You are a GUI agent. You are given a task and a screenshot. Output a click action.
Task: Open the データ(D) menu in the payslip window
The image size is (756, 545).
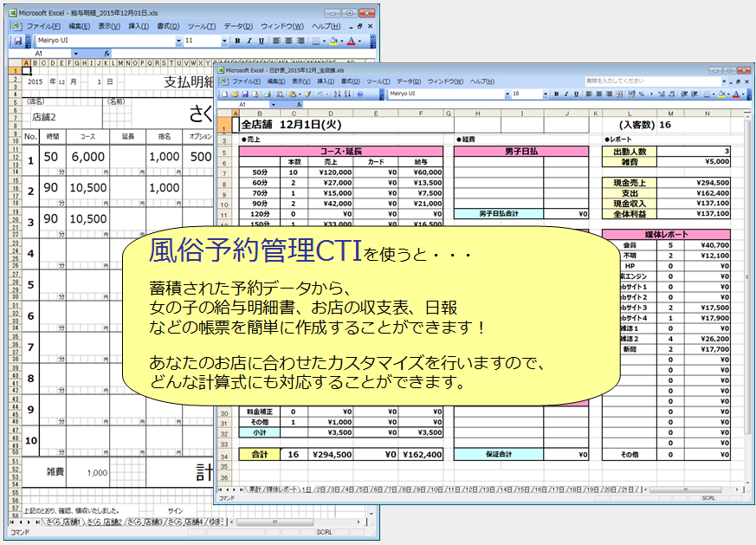[x=237, y=26]
